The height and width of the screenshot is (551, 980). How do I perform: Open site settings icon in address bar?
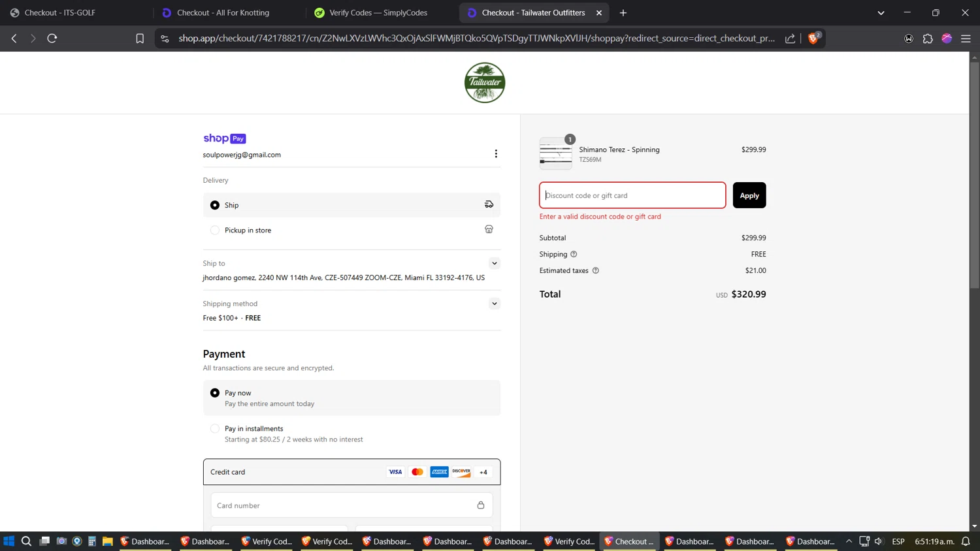click(x=165, y=39)
